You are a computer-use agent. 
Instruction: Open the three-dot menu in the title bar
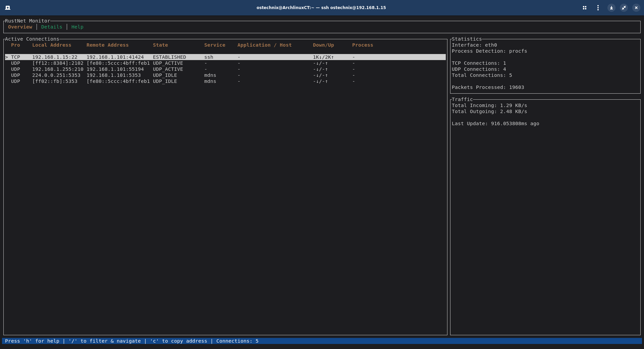click(x=598, y=7)
